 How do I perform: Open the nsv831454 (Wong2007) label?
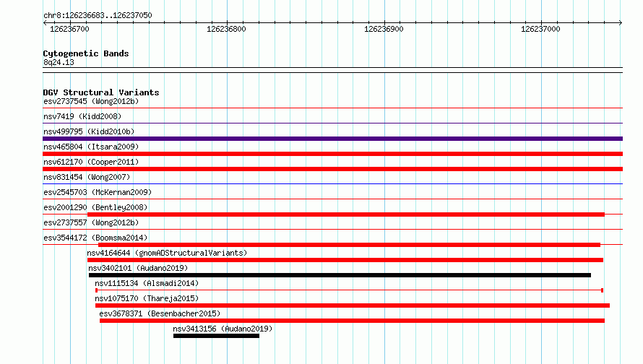(x=87, y=177)
